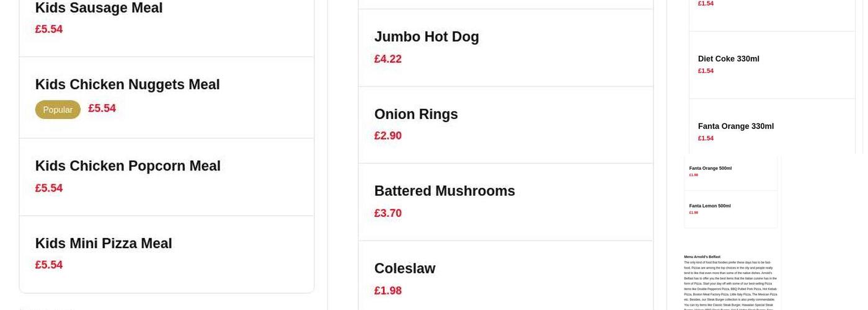Open the Kids Chicken Nuggets Meal item
The image size is (868, 310).
tap(127, 85)
